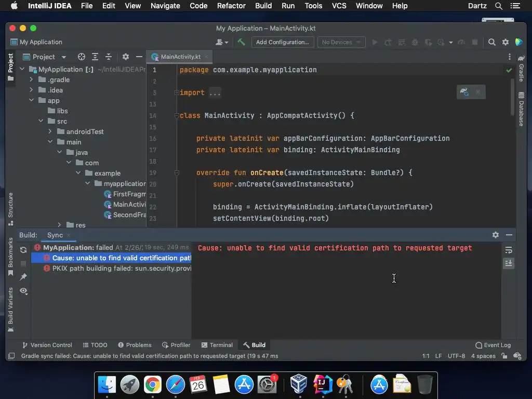Toggle the Project side tab
Viewport: 532px width, 399px height.
coord(10,67)
